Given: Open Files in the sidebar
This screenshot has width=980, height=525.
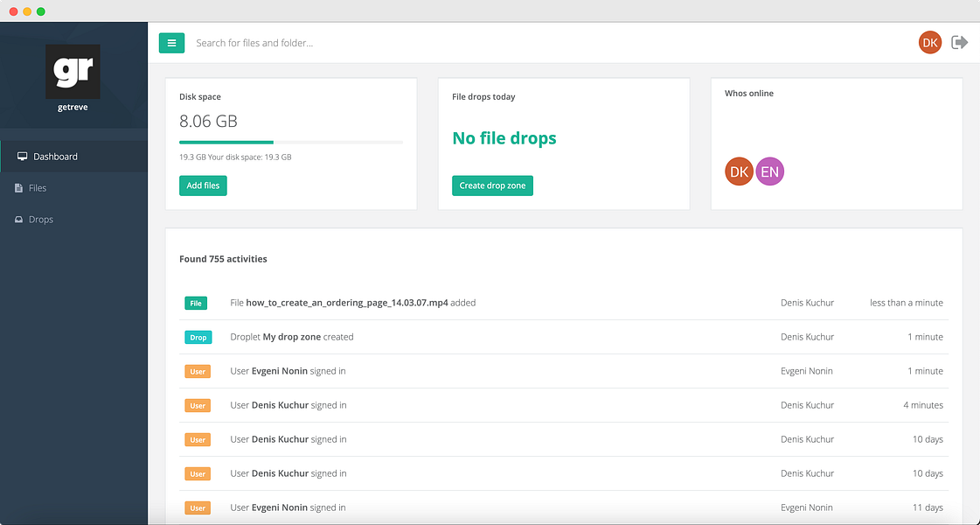Looking at the screenshot, I should pyautogui.click(x=73, y=188).
